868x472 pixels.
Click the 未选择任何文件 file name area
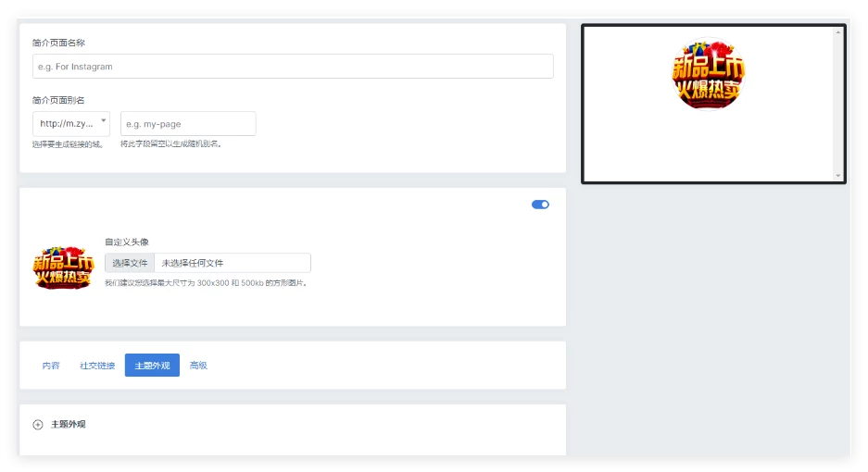[232, 264]
